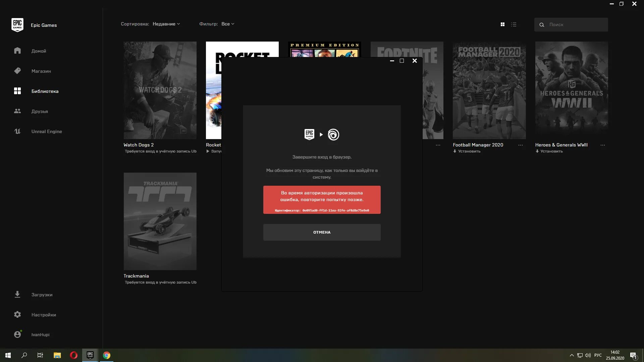The image size is (644, 362).
Task: Click the network icon in system tray
Action: tap(580, 355)
